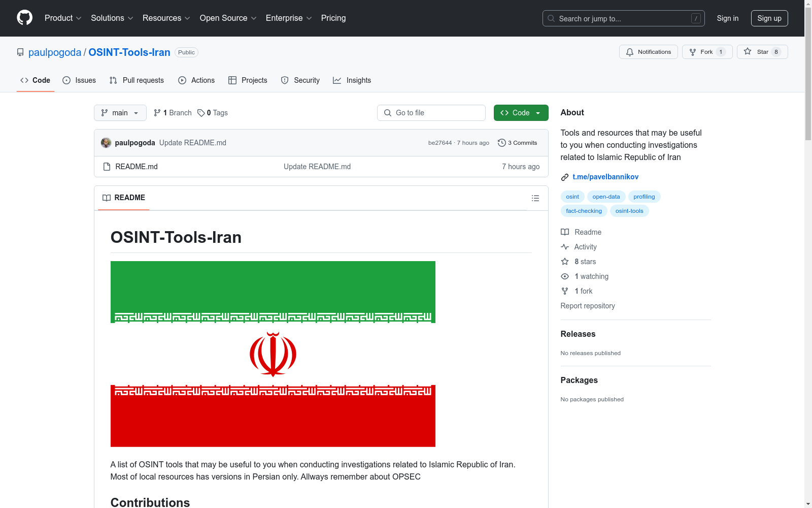Open the Projects tab
This screenshot has height=508, width=812.
click(248, 80)
